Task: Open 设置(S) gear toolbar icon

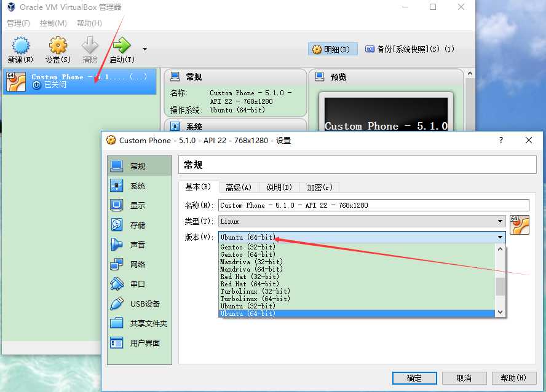Action: [x=58, y=45]
